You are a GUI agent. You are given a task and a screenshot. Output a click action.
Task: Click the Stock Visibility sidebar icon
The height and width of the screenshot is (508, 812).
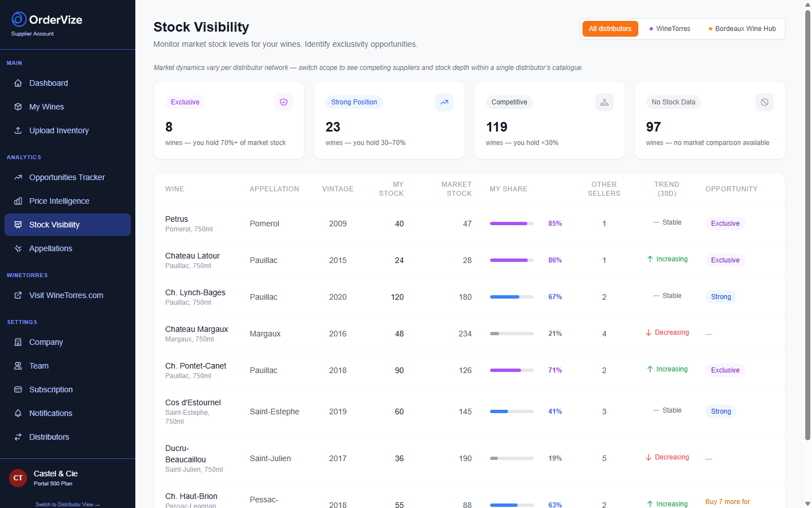pyautogui.click(x=18, y=225)
